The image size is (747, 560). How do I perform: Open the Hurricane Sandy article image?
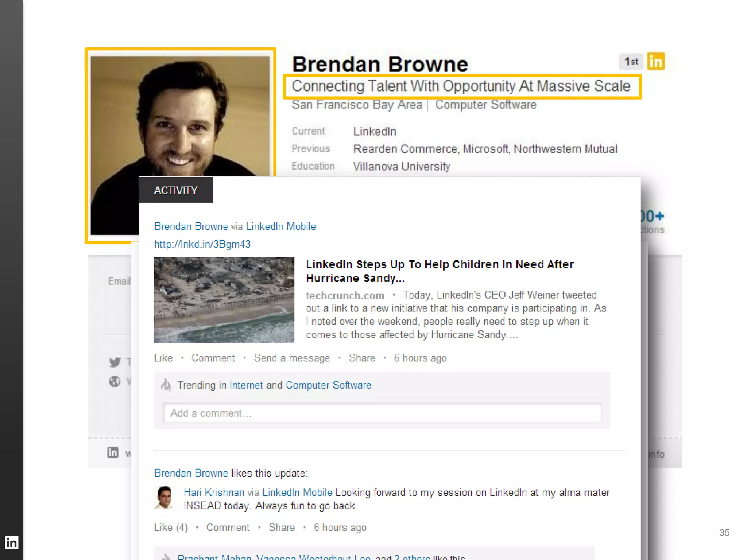coord(224,300)
